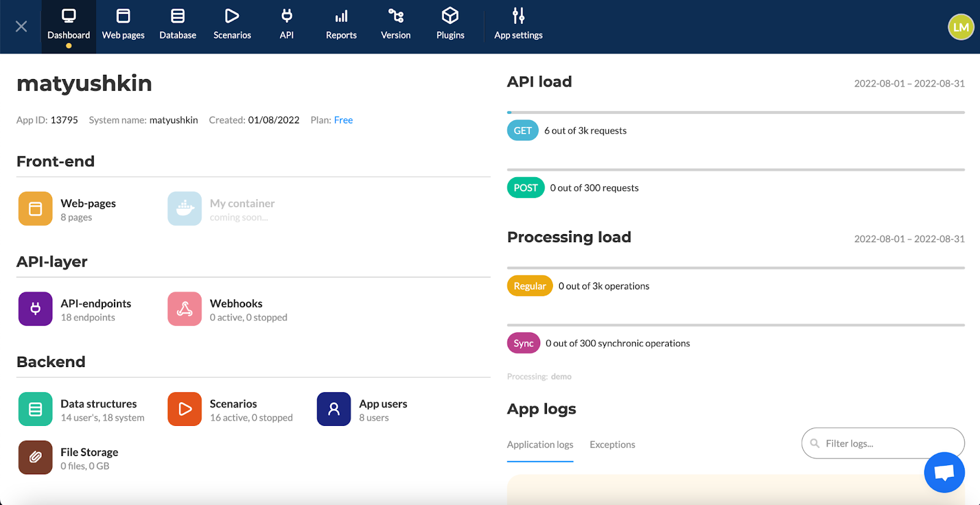Screen dimensions: 980x505
Task: Open the blue chat support bubble
Action: point(944,473)
